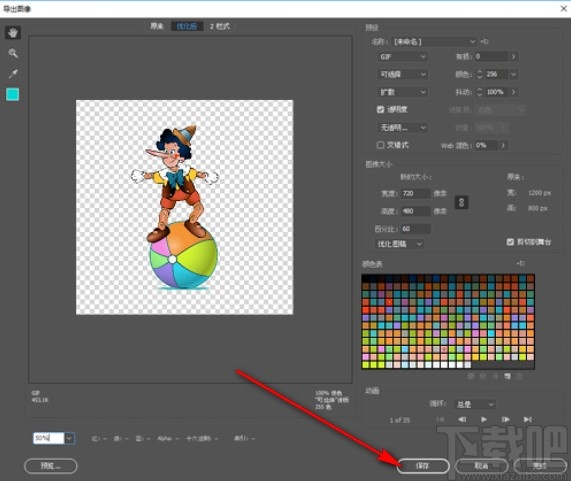The image size is (571, 481).
Task: Select the red swatch marked with white dot
Action: click(389, 302)
